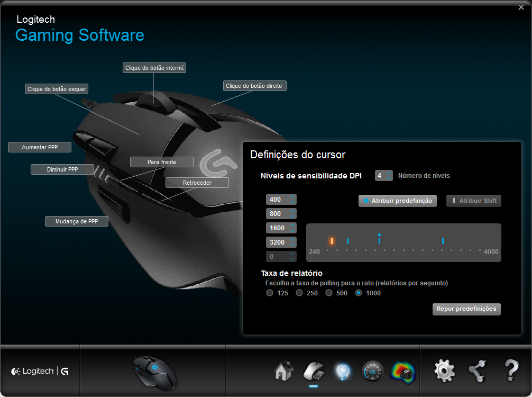Adjust the 800 DPI level stepper

click(281, 214)
